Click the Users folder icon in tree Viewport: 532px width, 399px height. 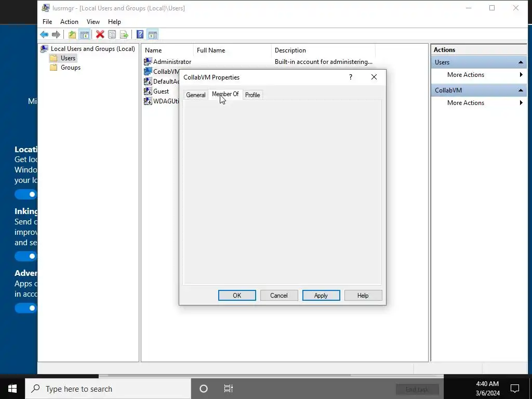[x=54, y=58]
